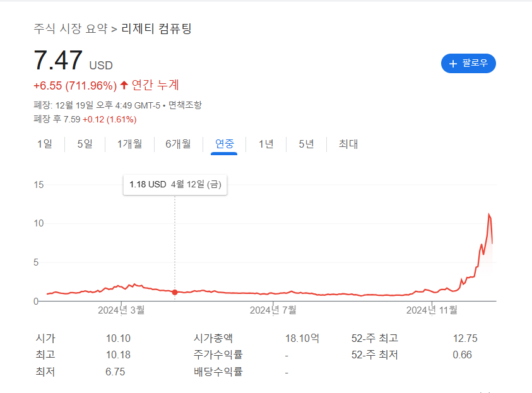Click the 52-주 최고 value 12.75
The height and width of the screenshot is (393, 532).
pos(465,338)
